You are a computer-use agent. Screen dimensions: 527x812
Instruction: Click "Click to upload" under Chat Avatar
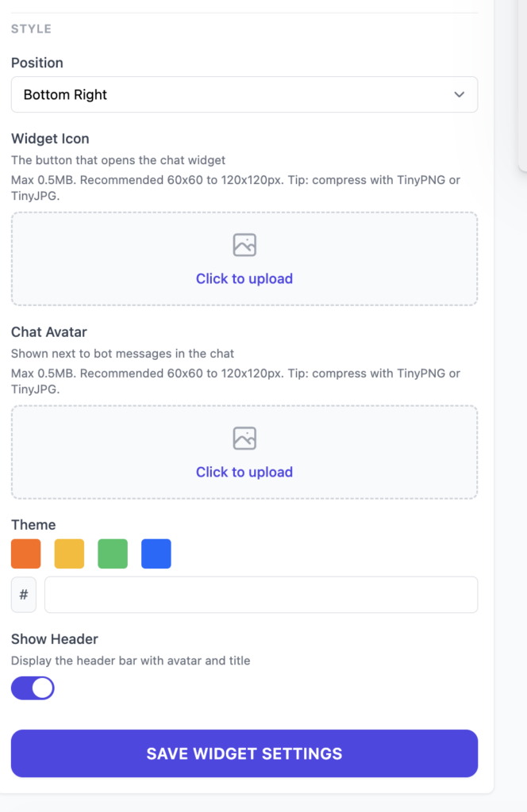[x=244, y=472]
